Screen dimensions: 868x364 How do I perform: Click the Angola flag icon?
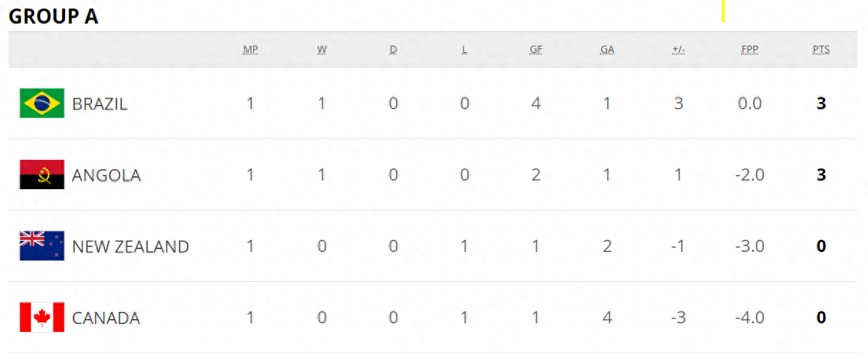click(42, 175)
